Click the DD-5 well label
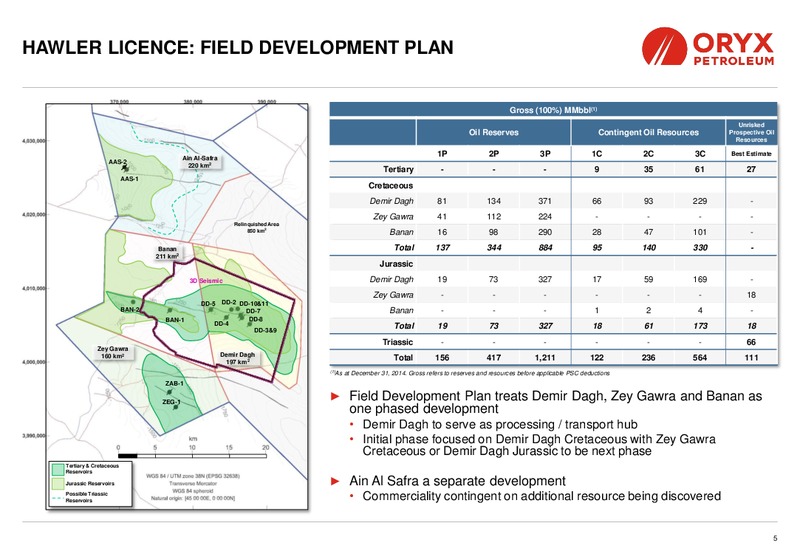This screenshot has height=554, width=800. pos(208,304)
